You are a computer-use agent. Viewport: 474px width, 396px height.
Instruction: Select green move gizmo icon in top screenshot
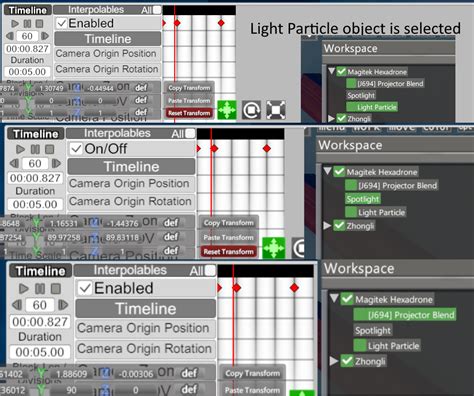[x=227, y=110]
